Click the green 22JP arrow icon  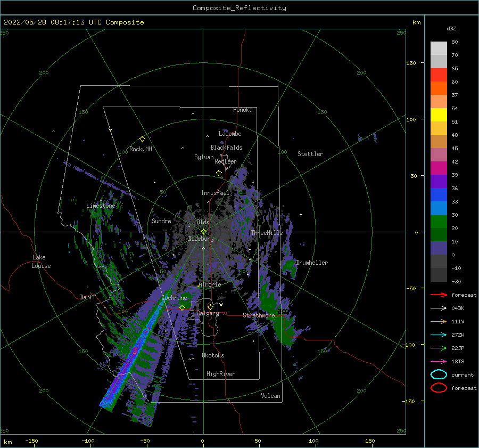(x=439, y=348)
